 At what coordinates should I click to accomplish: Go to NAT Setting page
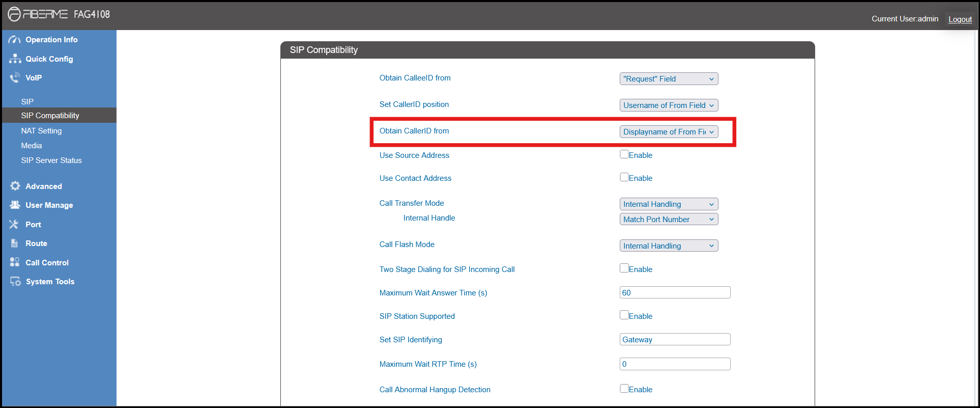pyautogui.click(x=41, y=131)
